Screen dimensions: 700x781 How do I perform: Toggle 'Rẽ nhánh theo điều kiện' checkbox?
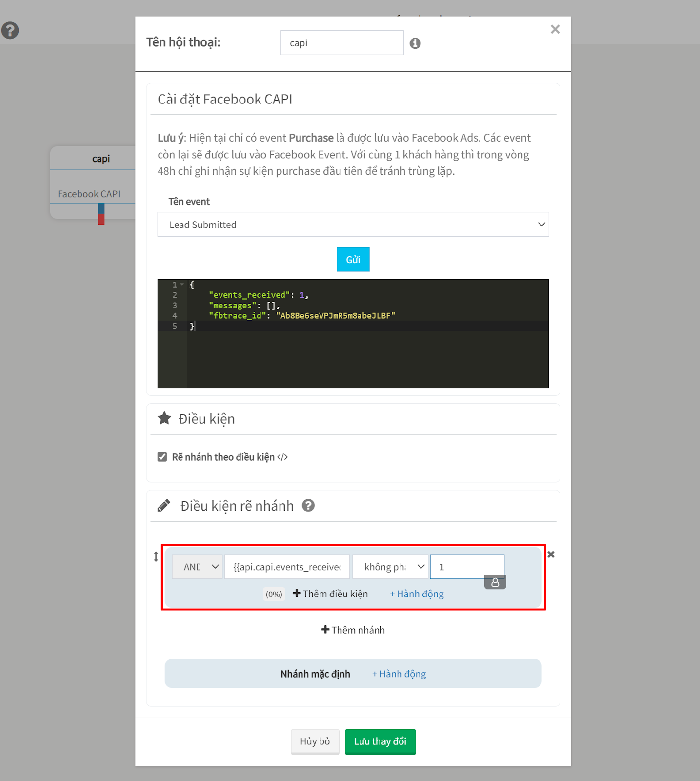pos(162,457)
